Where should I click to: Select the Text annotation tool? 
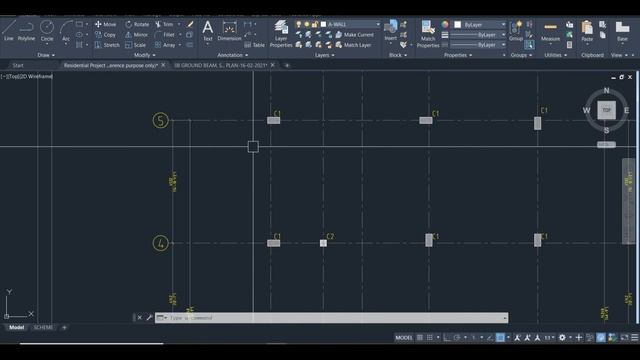(x=208, y=31)
